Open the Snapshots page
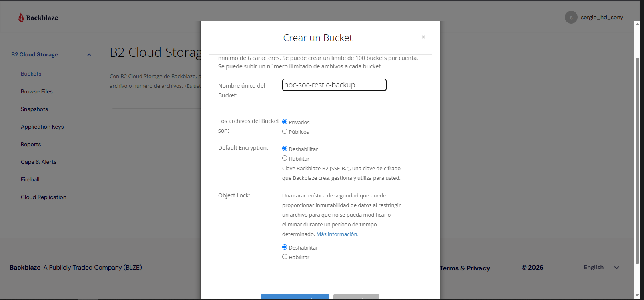The image size is (644, 300). pos(34,109)
